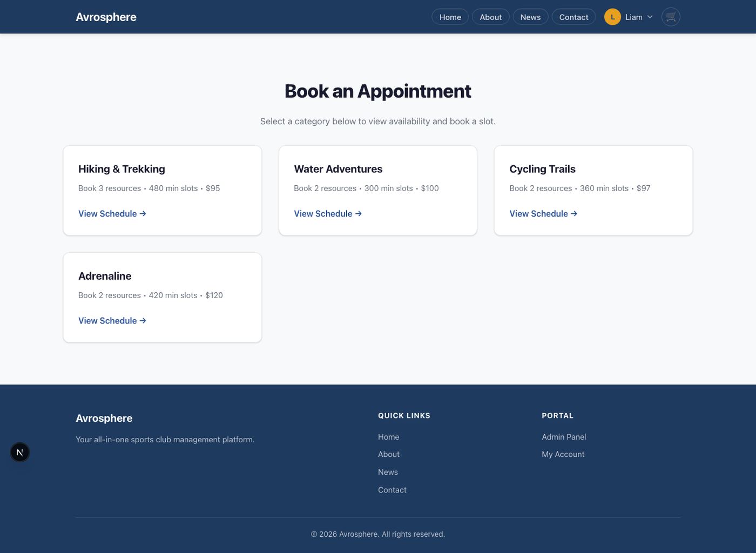Viewport: 756px width, 553px height.
Task: Open the Adrenaline card title
Action: click(105, 276)
